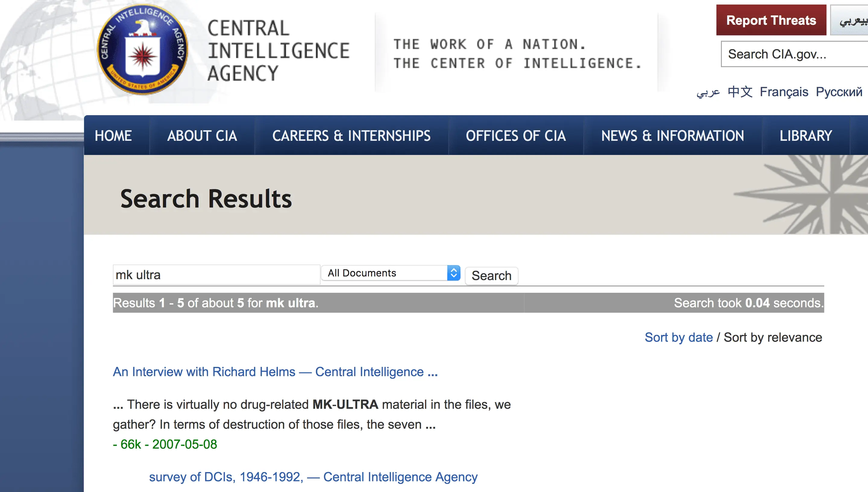
Task: Switch language to Arabic
Action: [x=708, y=92]
